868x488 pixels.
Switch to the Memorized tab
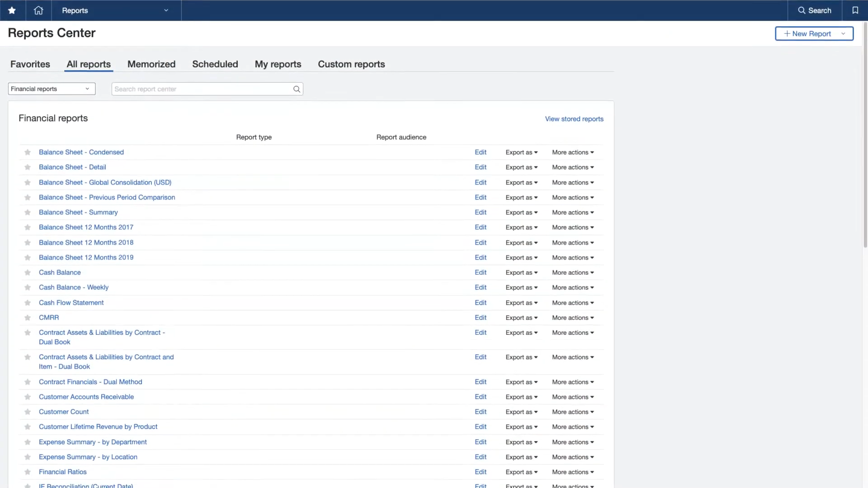[151, 64]
